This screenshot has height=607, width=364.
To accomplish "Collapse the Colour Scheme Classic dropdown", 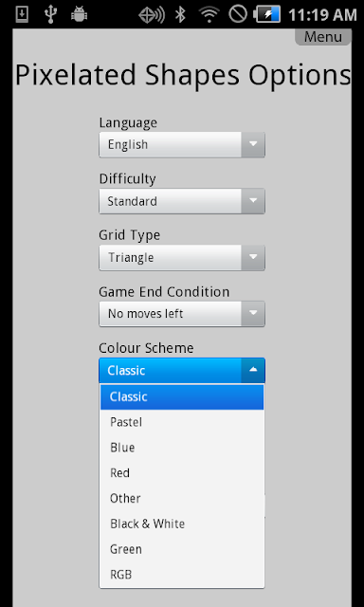I will click(182, 371).
